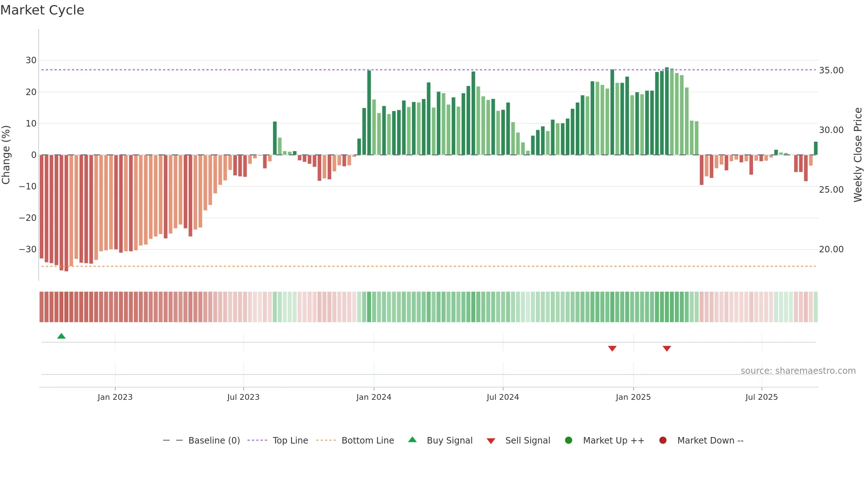868x488 pixels.
Task: Click the 25.00 price axis label
Action: point(831,189)
